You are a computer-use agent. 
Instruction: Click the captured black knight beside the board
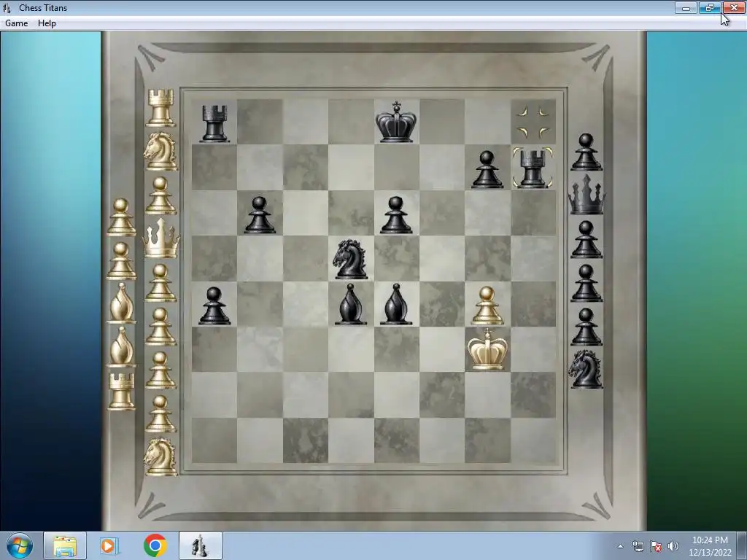(x=586, y=369)
